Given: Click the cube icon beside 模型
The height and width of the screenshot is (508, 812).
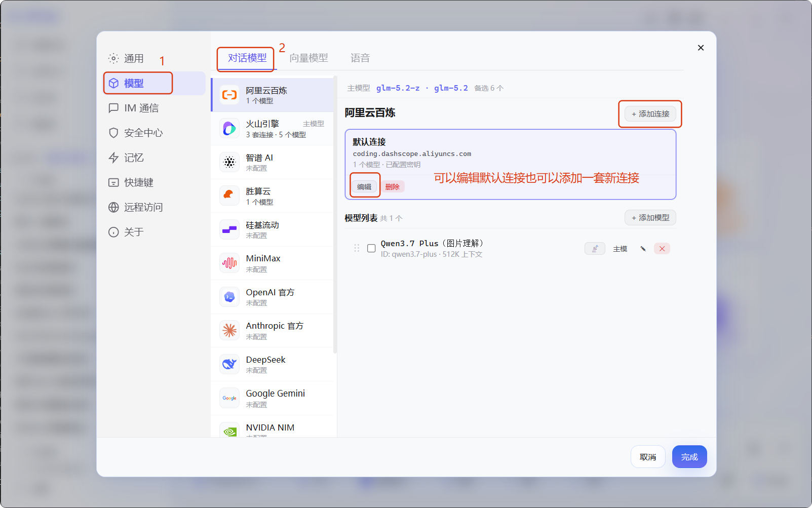Looking at the screenshot, I should (113, 83).
